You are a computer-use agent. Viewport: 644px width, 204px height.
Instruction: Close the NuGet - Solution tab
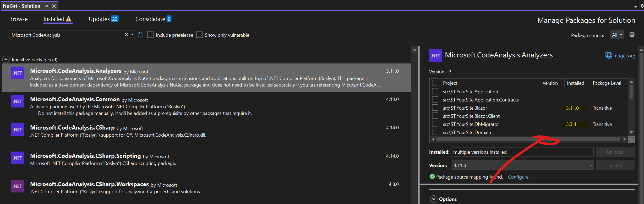54,6
